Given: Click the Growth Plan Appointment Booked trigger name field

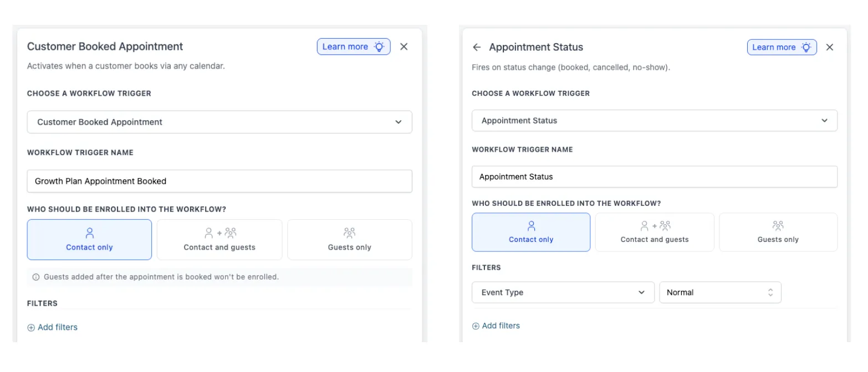Looking at the screenshot, I should (219, 181).
